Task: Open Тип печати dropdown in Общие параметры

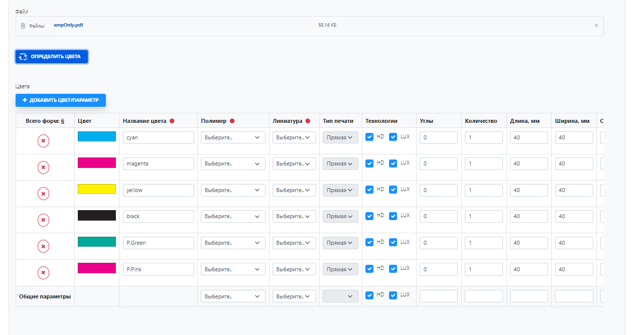Action: pos(340,296)
